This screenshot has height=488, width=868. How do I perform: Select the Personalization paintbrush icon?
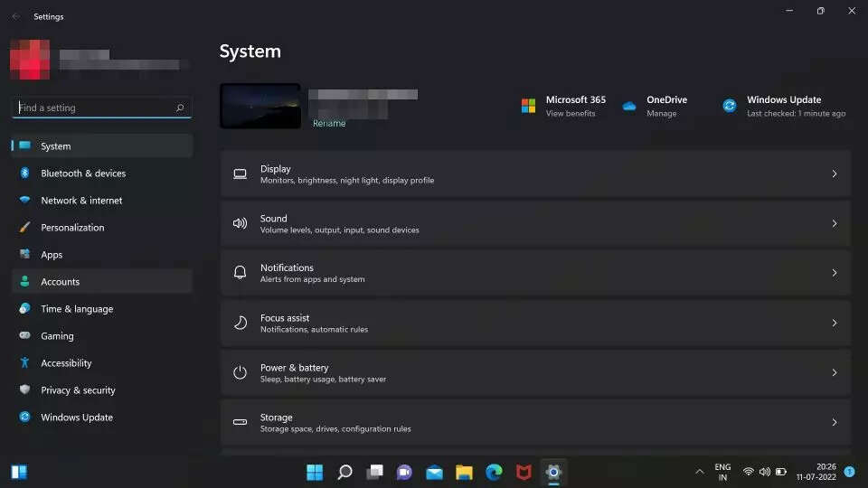[x=24, y=228]
